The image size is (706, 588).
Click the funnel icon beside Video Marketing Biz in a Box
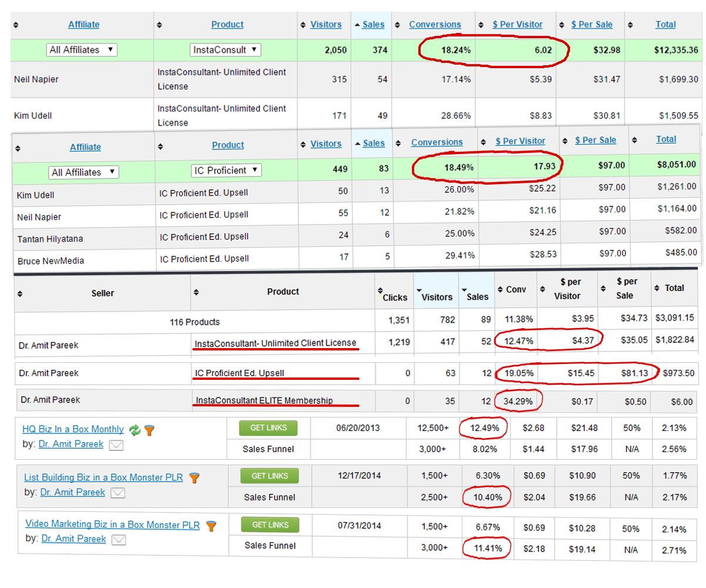tap(211, 526)
